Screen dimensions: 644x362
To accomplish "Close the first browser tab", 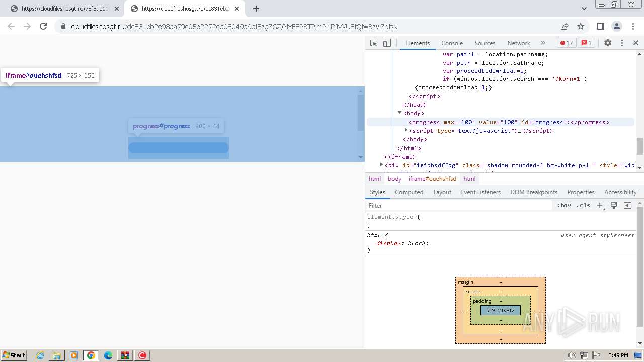I will click(117, 9).
